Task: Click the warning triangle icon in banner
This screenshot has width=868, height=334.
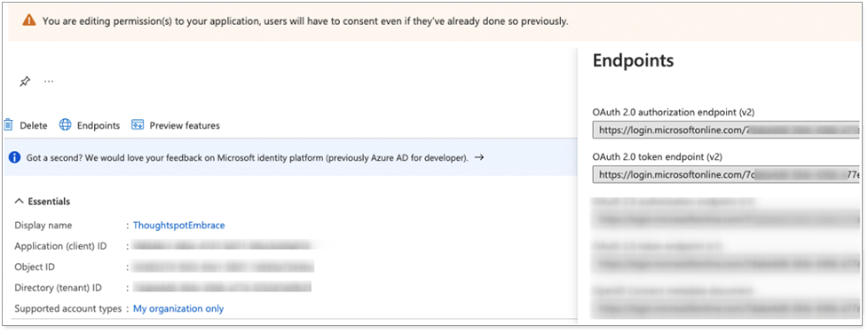Action: tap(28, 21)
